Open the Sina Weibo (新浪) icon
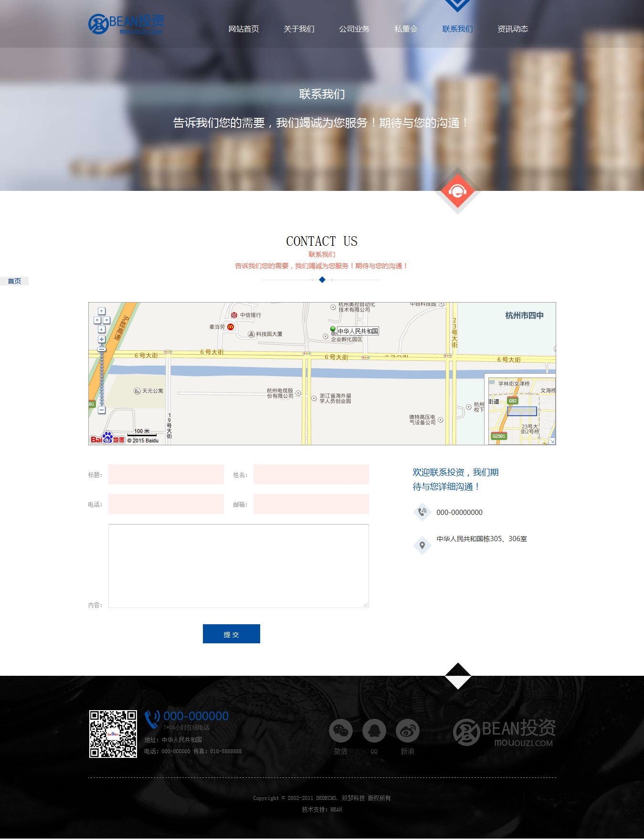This screenshot has width=644, height=839. click(407, 731)
